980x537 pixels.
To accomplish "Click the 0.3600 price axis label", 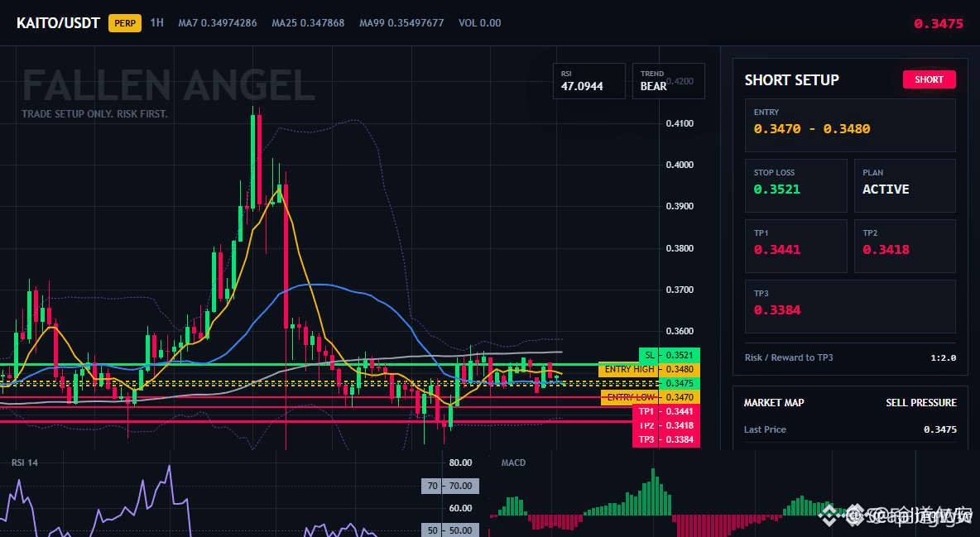I will coord(680,331).
